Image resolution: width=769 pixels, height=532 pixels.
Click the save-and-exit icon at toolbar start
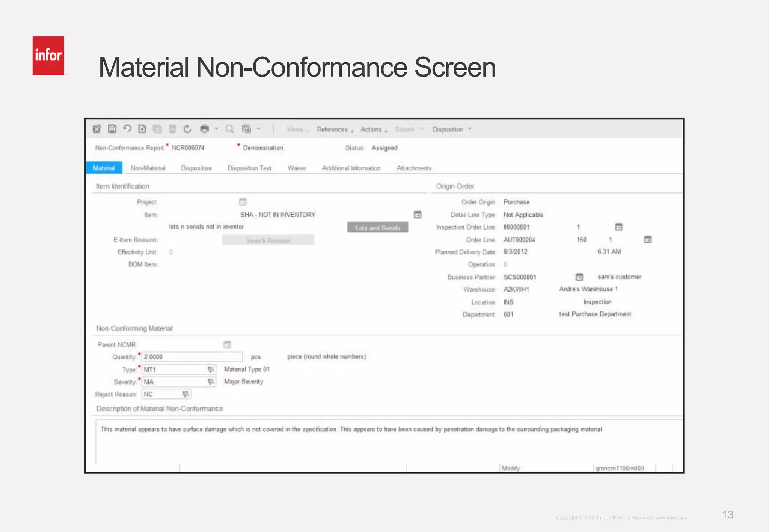[97, 129]
